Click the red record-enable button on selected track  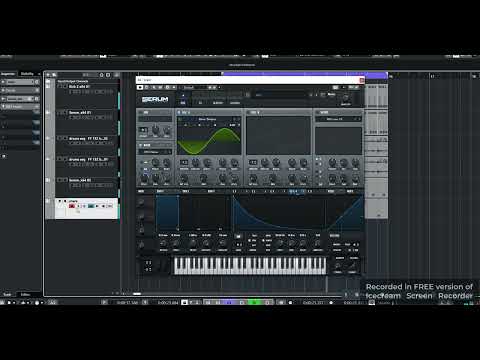[x=72, y=206]
